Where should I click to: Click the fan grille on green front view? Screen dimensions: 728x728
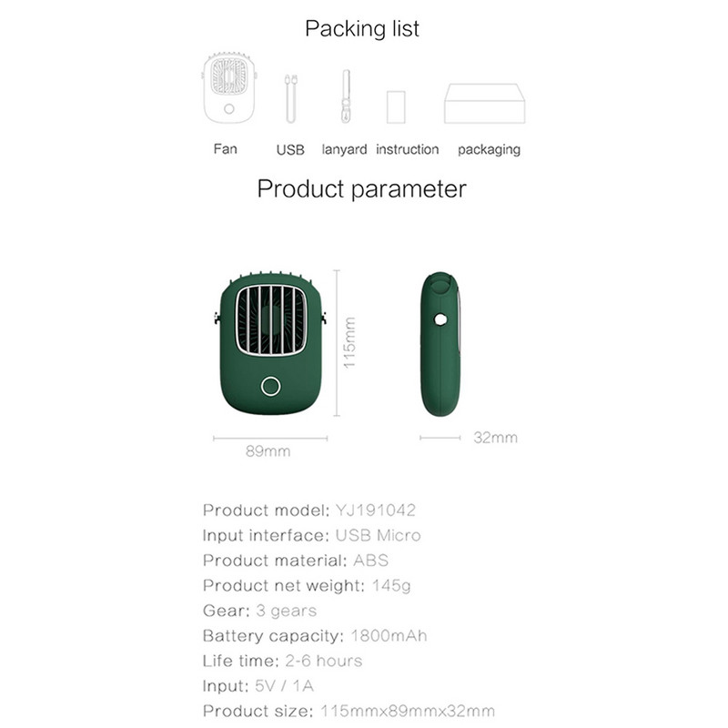point(271,319)
